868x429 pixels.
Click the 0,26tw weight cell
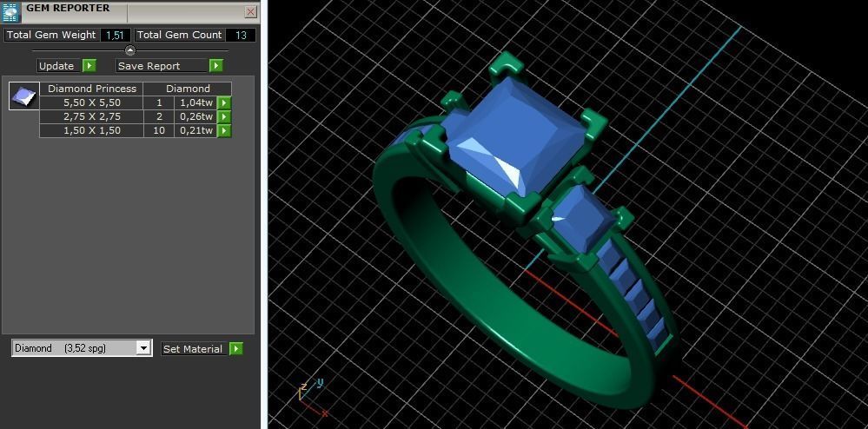pos(196,116)
